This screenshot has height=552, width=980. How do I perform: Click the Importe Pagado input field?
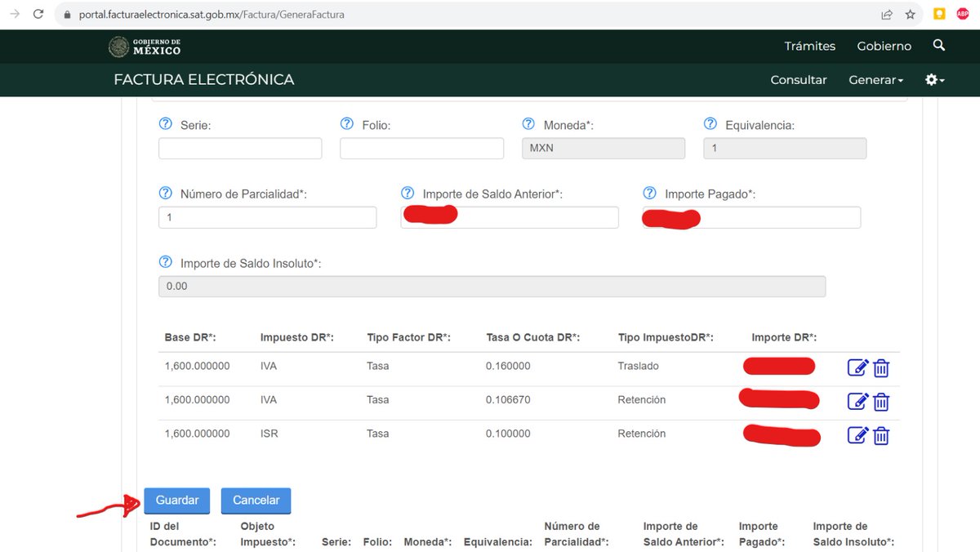point(751,217)
